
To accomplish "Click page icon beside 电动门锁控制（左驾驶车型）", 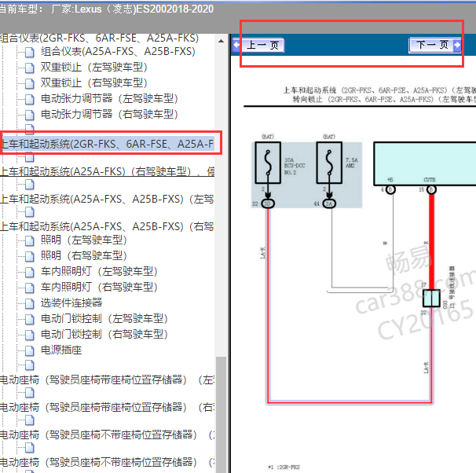I will pyautogui.click(x=29, y=319).
